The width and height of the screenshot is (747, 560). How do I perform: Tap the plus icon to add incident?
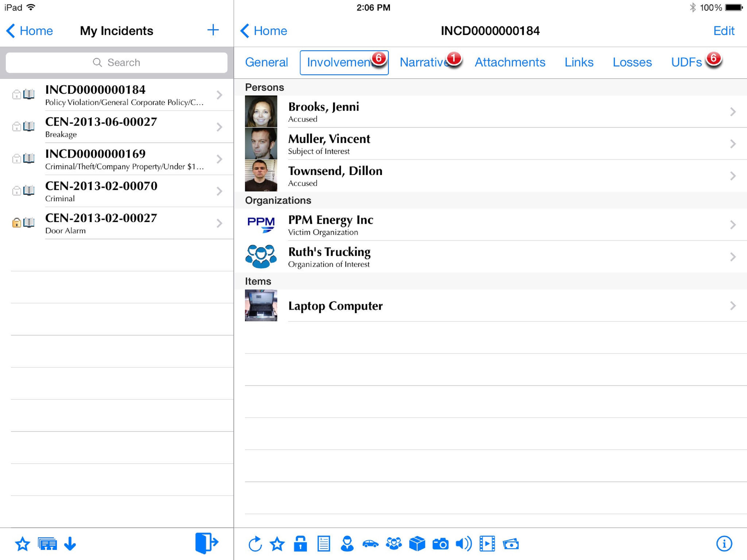click(213, 30)
